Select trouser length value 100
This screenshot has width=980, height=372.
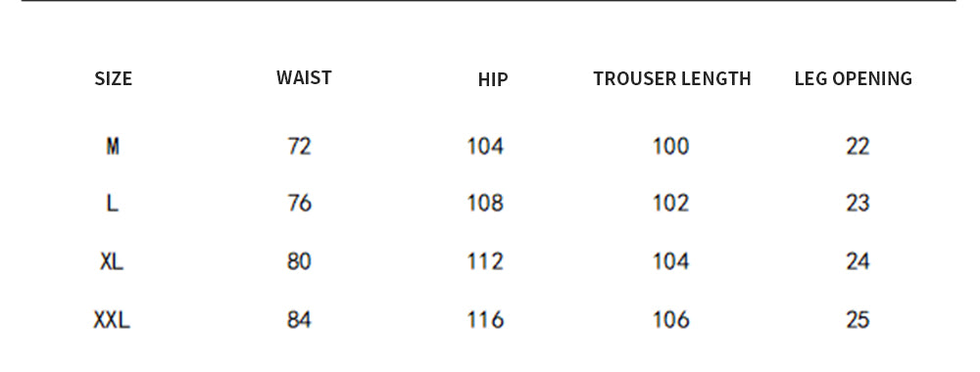(671, 146)
